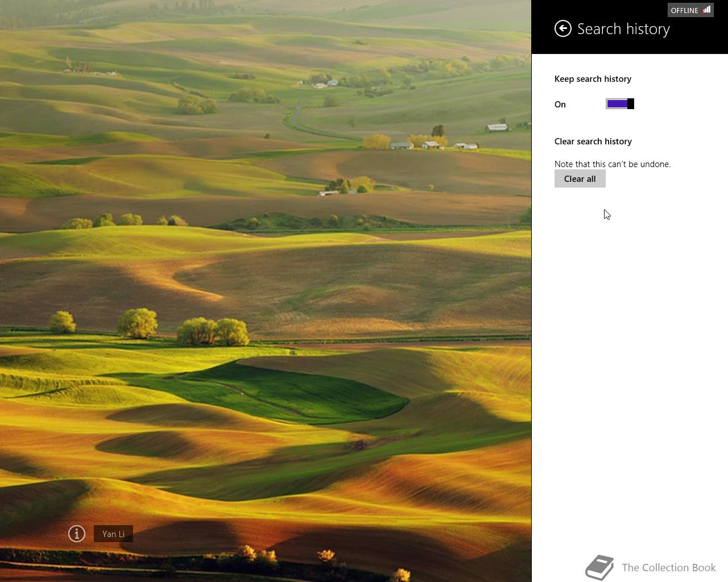The height and width of the screenshot is (582, 728).
Task: Click the Clear all button
Action: click(x=580, y=178)
